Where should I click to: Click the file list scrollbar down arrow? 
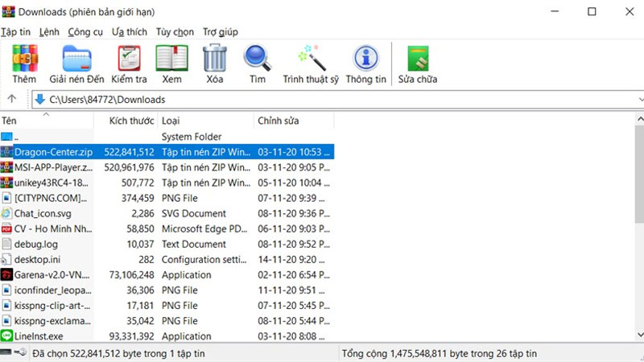pos(640,335)
